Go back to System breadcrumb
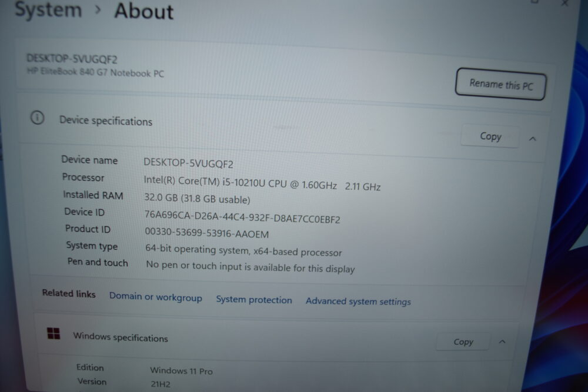The height and width of the screenshot is (392, 588). click(x=48, y=9)
